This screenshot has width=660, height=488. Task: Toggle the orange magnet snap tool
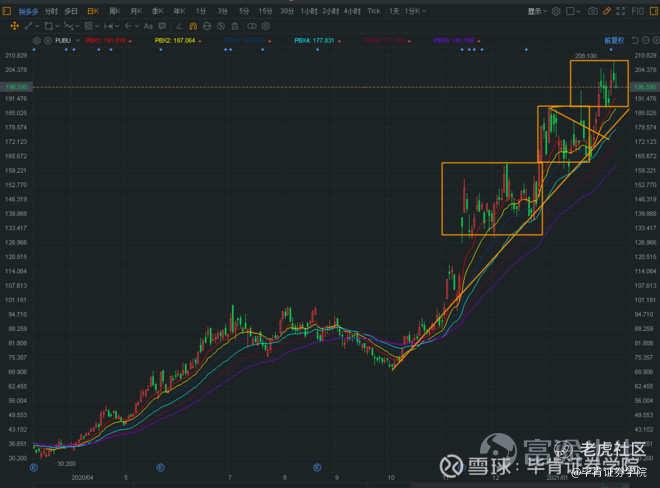193,27
